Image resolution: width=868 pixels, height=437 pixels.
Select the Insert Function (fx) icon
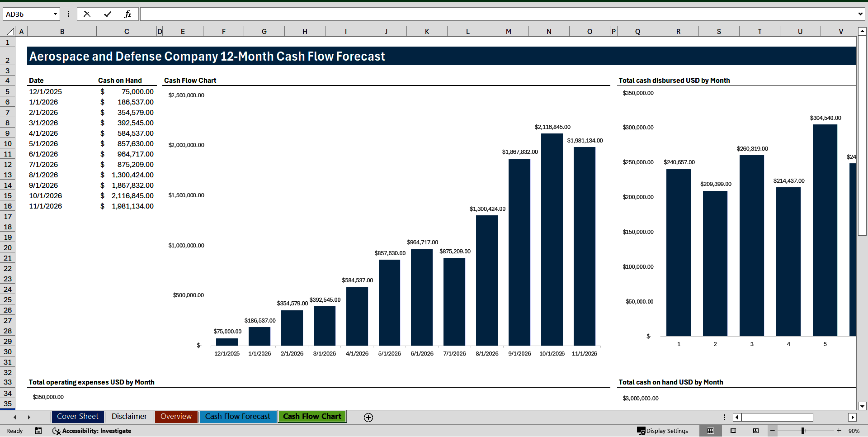tap(128, 14)
